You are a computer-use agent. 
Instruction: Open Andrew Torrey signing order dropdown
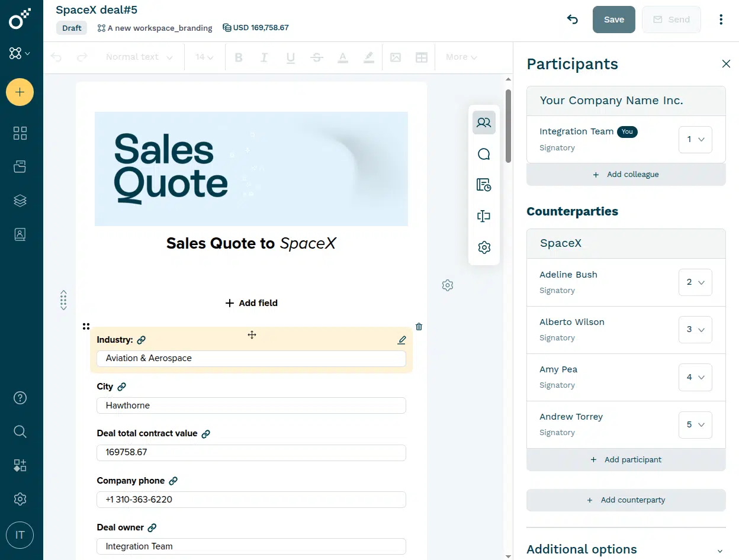click(695, 424)
